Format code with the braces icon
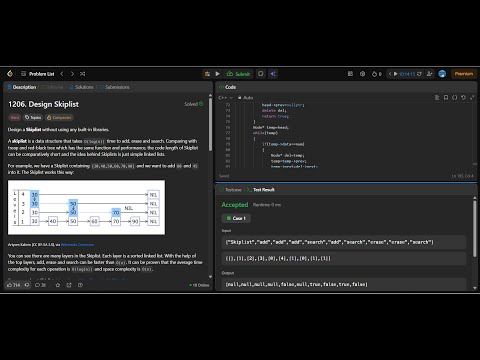This screenshot has width=480, height=360. 454,98
